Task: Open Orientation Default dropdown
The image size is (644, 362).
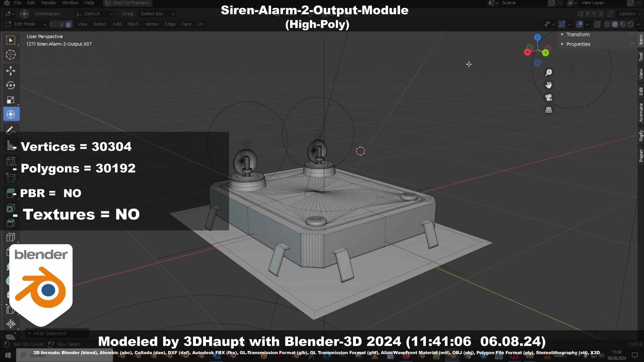Action: (94, 14)
